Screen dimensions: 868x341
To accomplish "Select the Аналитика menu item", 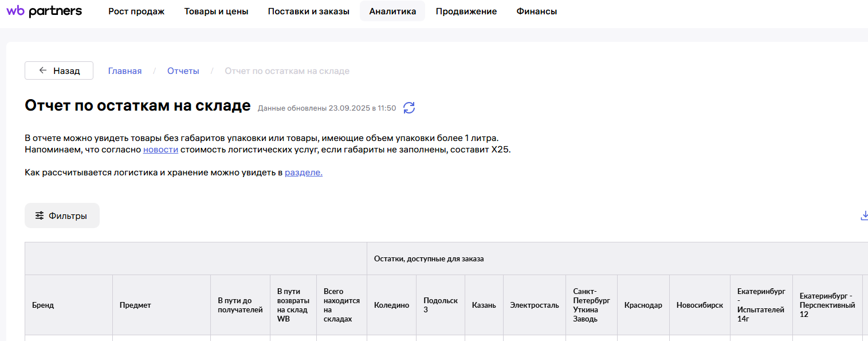I will [x=392, y=11].
